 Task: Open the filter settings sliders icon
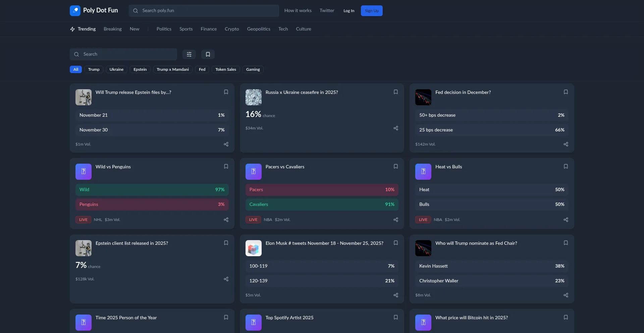(189, 54)
